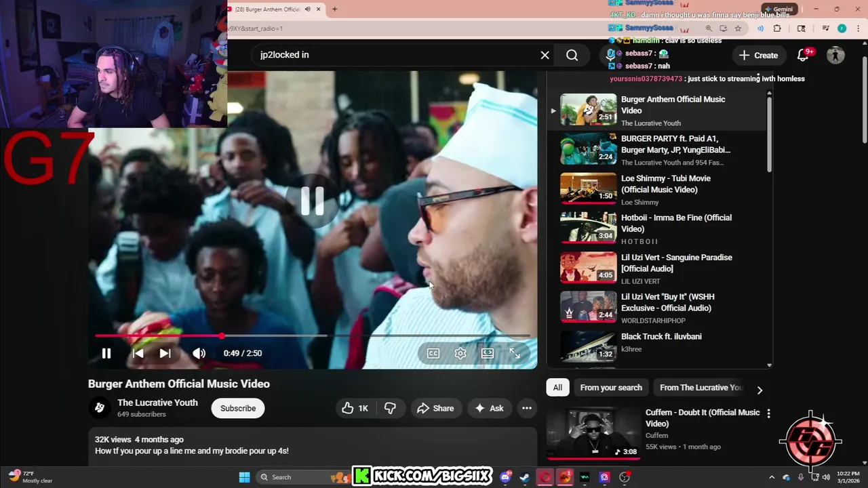Open the weather widget showing 72°F
This screenshot has height=488, width=868.
[x=31, y=477]
